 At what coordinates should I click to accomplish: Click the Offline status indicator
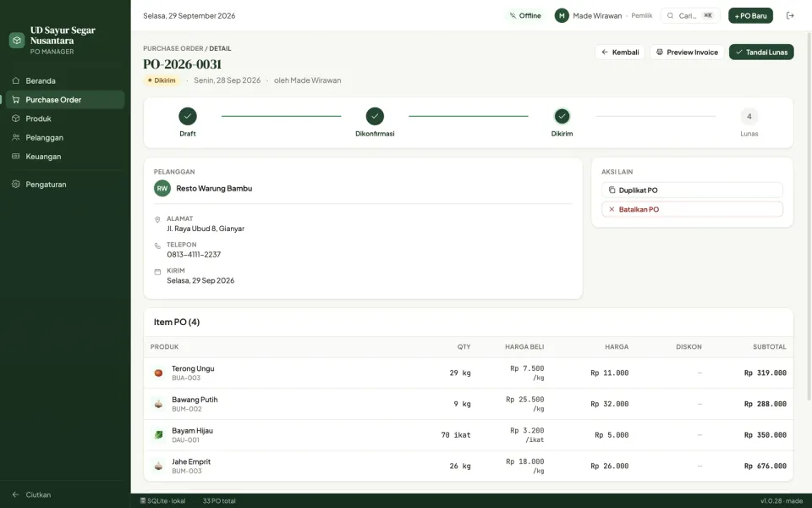point(525,15)
